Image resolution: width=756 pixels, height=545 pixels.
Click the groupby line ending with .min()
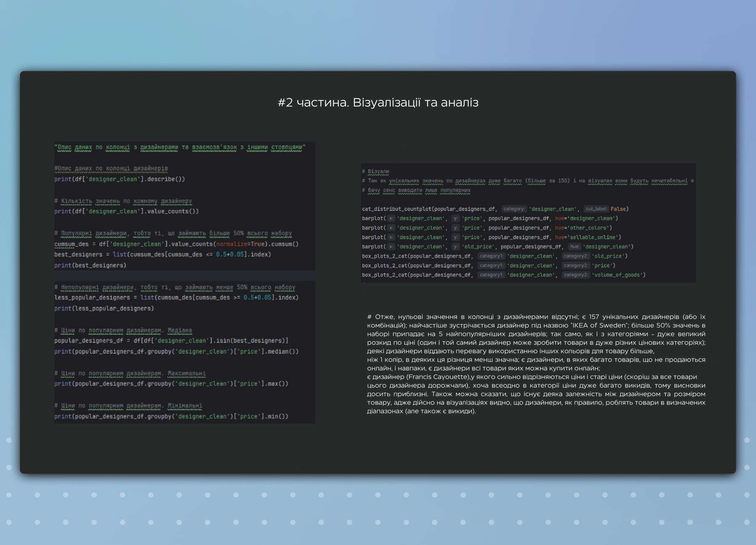171,417
